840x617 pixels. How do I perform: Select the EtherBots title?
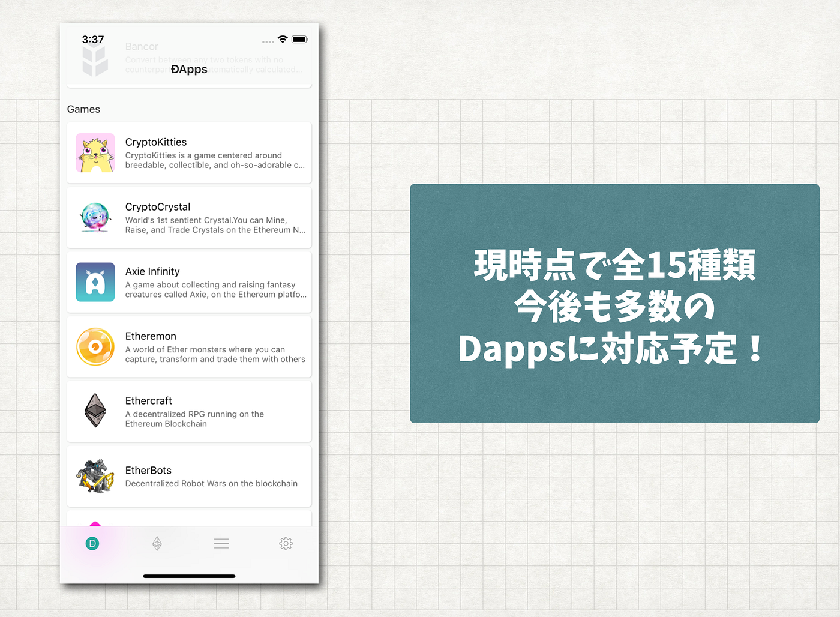click(x=148, y=471)
